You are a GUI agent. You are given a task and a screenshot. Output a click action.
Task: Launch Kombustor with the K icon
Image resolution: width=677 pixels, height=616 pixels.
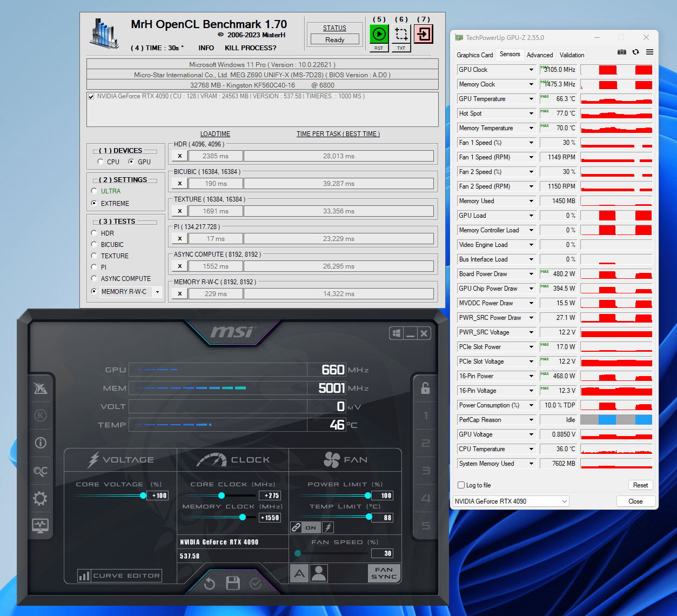(x=41, y=415)
